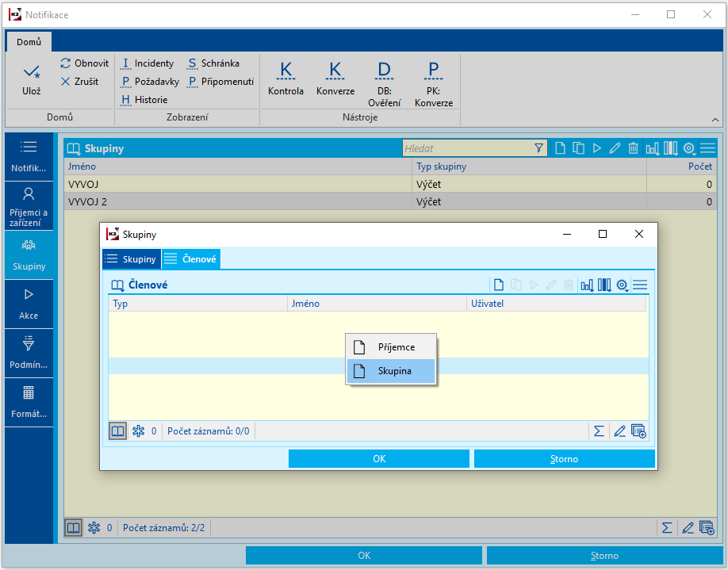Screen dimensions: 728x570
Task: Click edit pencil icon in Skupiny toolbar
Action: tap(615, 148)
